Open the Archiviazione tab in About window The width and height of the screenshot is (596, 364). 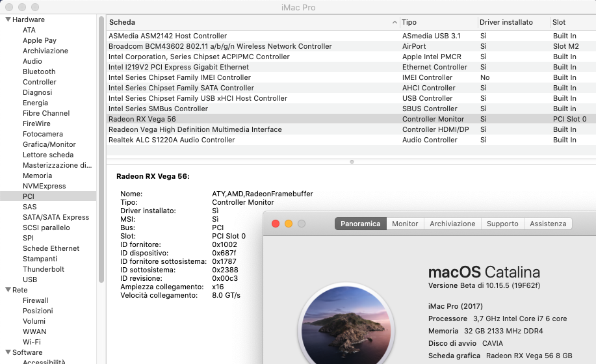(x=452, y=224)
